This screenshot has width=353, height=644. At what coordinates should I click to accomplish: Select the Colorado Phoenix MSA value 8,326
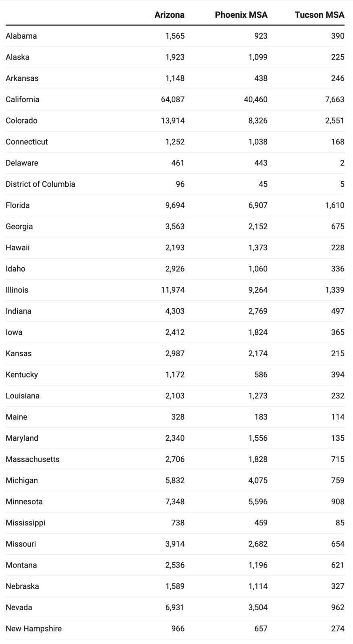(258, 121)
